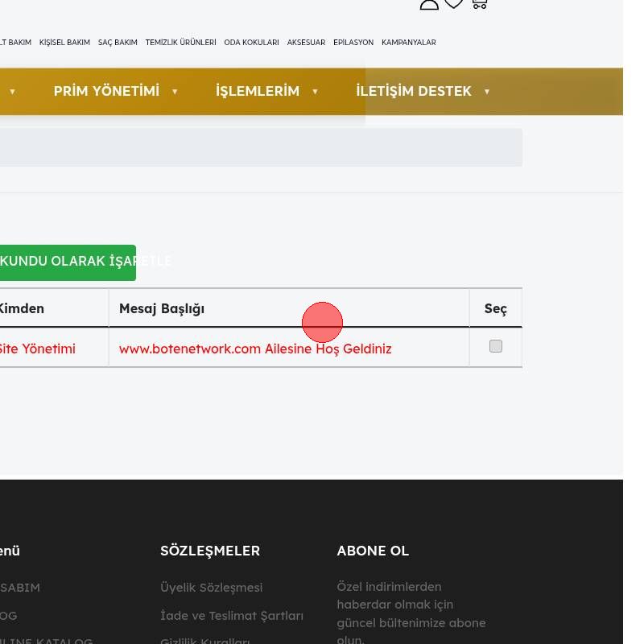The width and height of the screenshot is (644, 644).
Task: Click the Mesaj Başlığı column header
Action: (x=162, y=308)
